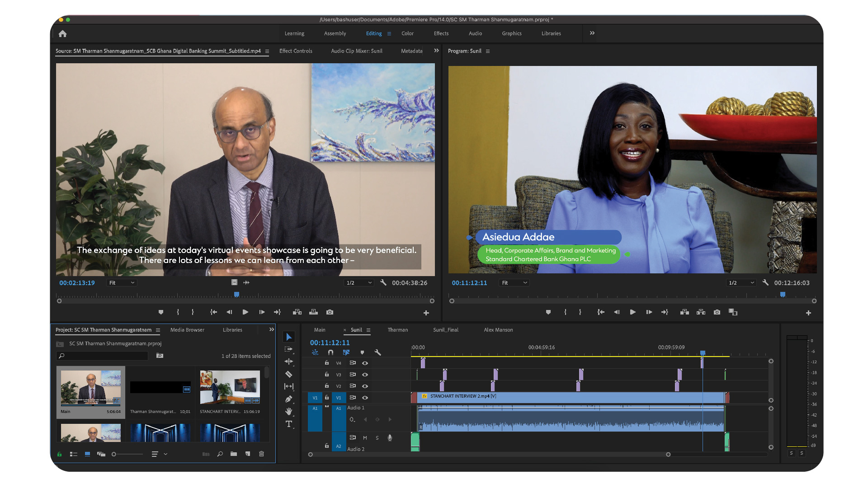Image resolution: width=868 pixels, height=488 pixels.
Task: Create a new bin in the Project panel
Action: pyautogui.click(x=234, y=454)
